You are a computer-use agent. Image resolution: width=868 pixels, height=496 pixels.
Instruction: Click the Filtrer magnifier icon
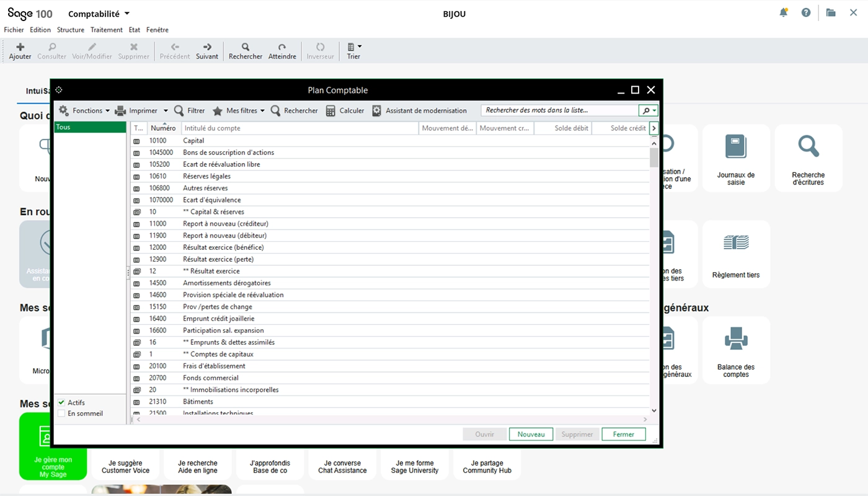[x=179, y=110]
